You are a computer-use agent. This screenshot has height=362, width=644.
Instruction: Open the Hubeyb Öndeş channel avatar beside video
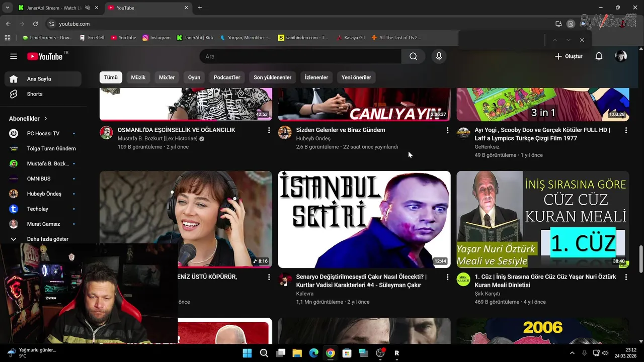(x=285, y=132)
